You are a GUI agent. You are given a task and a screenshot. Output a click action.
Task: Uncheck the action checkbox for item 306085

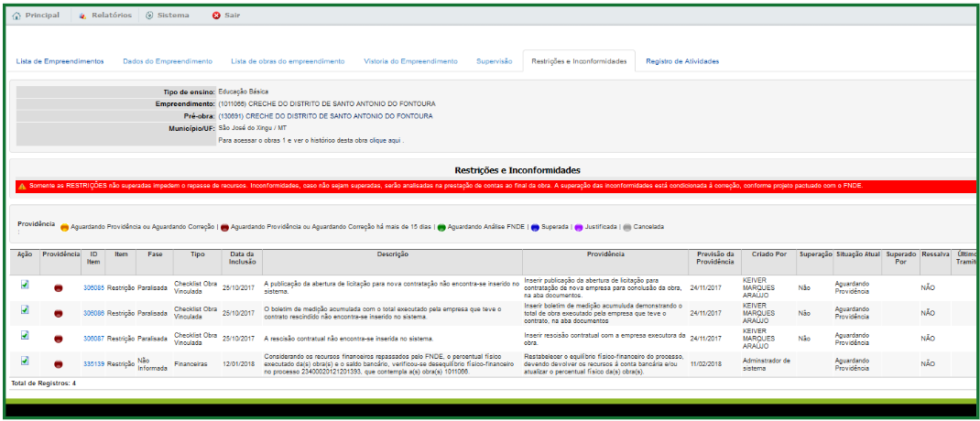[x=25, y=285]
